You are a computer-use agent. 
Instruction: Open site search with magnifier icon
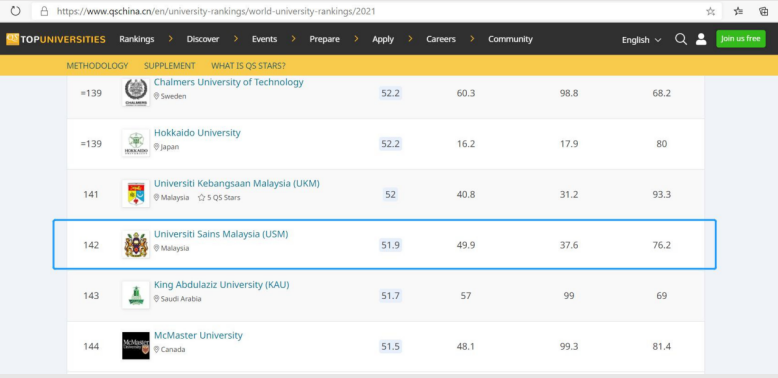pyautogui.click(x=681, y=39)
